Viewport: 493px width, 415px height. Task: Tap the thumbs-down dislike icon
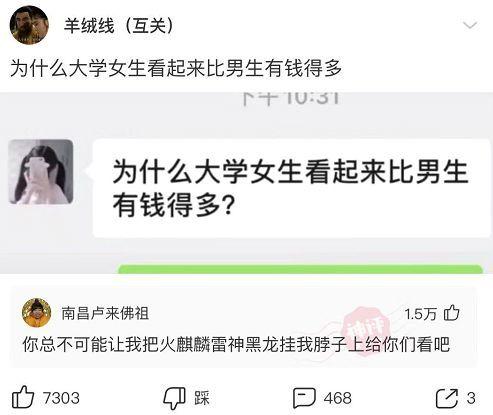tap(174, 398)
